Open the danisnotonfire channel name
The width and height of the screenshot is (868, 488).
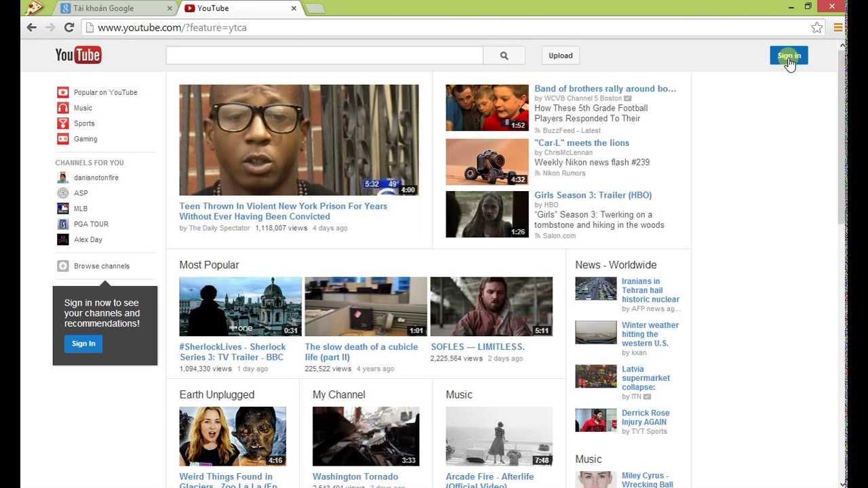[96, 178]
